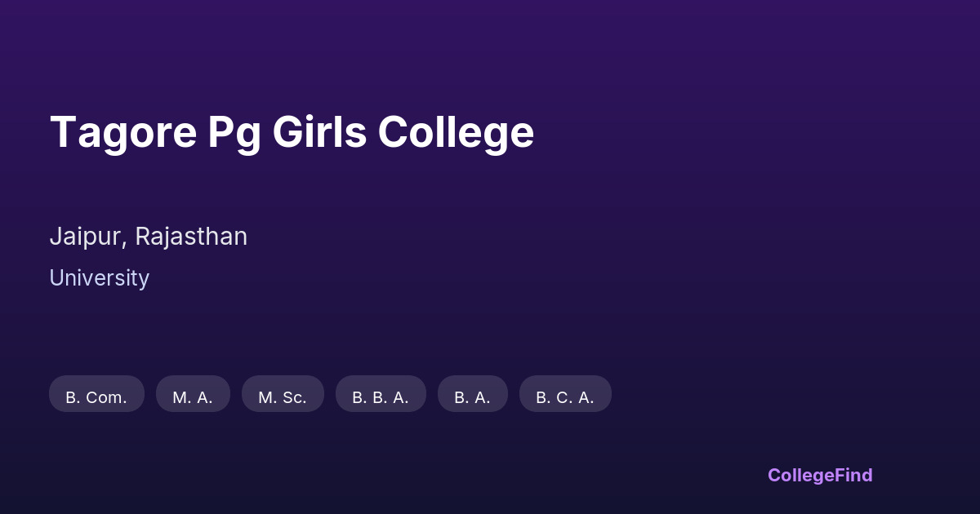This screenshot has width=980, height=514.
Task: Click the letters Sc. in the third course chip
Action: click(294, 397)
